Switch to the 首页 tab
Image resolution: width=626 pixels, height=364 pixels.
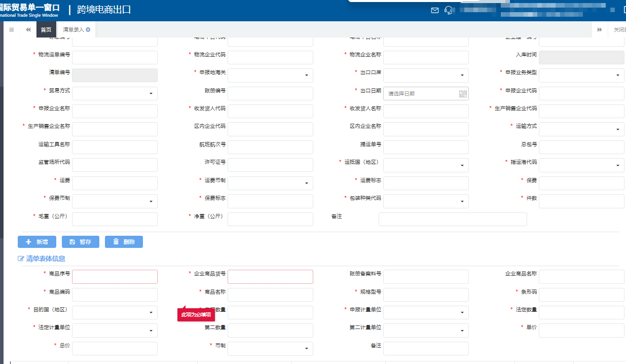pyautogui.click(x=46, y=30)
